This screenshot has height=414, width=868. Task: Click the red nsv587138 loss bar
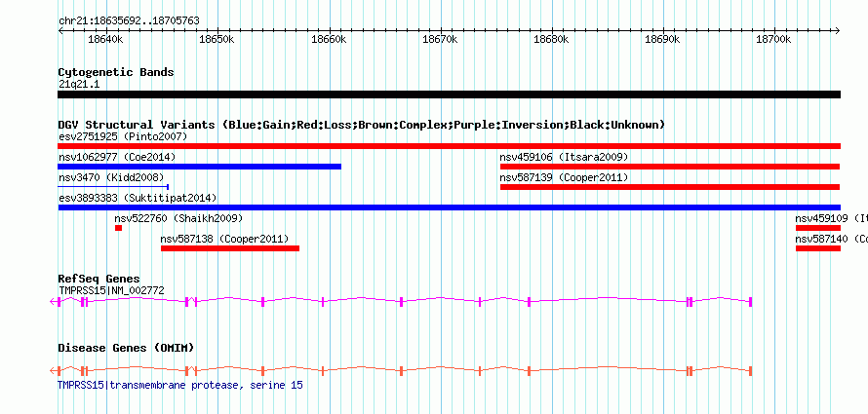pos(230,248)
